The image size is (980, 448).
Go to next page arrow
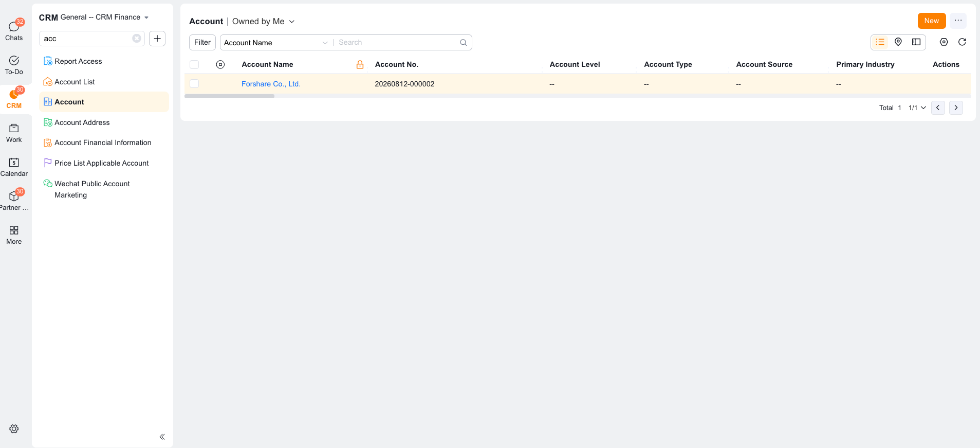(956, 107)
